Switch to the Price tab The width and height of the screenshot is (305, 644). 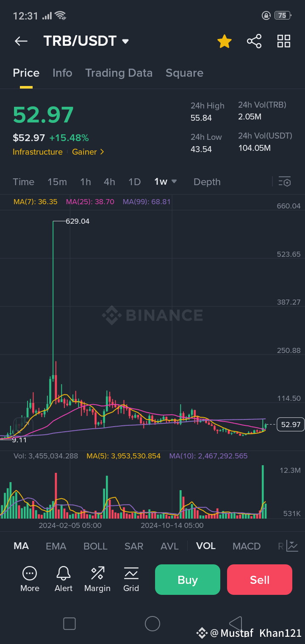(x=26, y=73)
